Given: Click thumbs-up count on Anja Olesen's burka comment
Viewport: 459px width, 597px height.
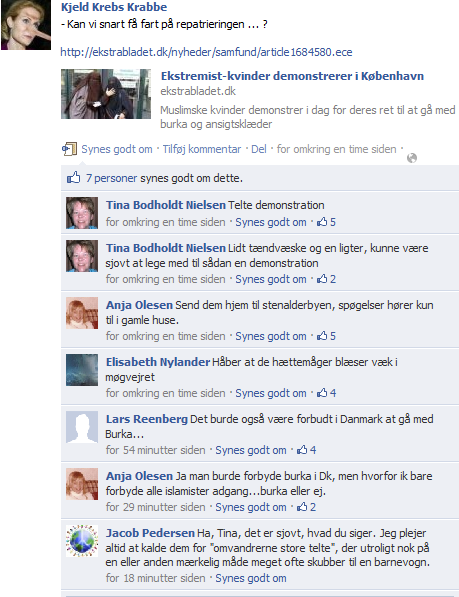Looking at the screenshot, I should [307, 507].
